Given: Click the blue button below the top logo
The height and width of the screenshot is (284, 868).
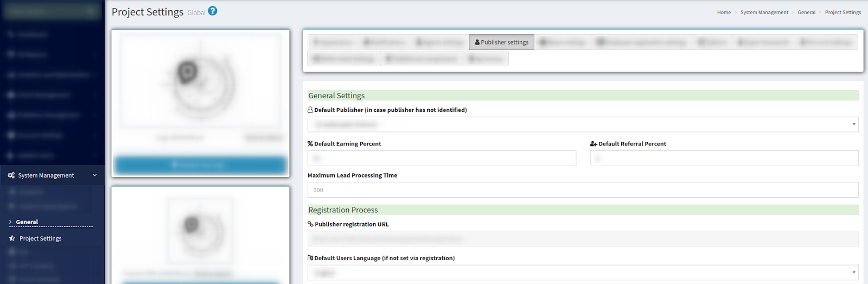Looking at the screenshot, I should [200, 165].
